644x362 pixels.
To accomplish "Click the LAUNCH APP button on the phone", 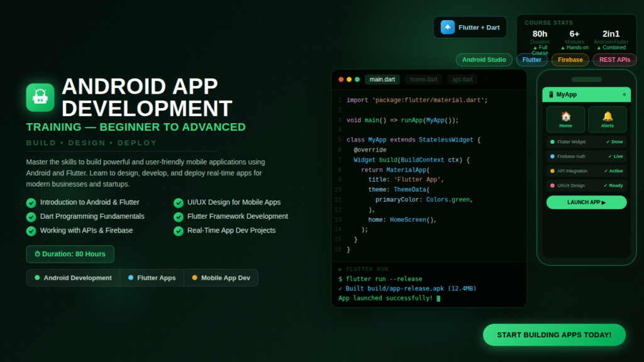I will point(586,202).
